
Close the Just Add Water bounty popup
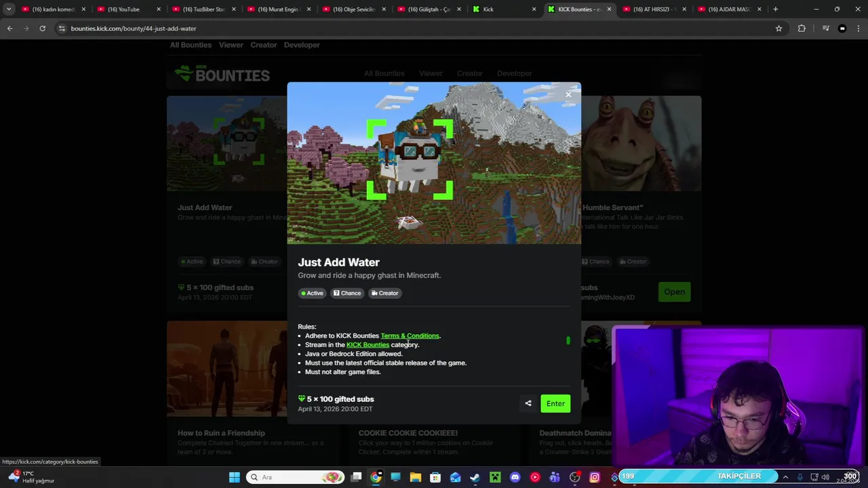(568, 94)
